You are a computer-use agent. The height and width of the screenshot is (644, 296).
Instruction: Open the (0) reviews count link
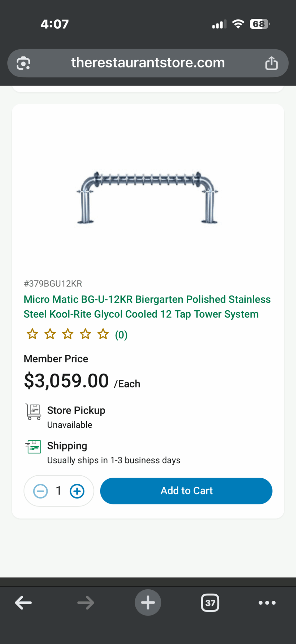pyautogui.click(x=121, y=335)
